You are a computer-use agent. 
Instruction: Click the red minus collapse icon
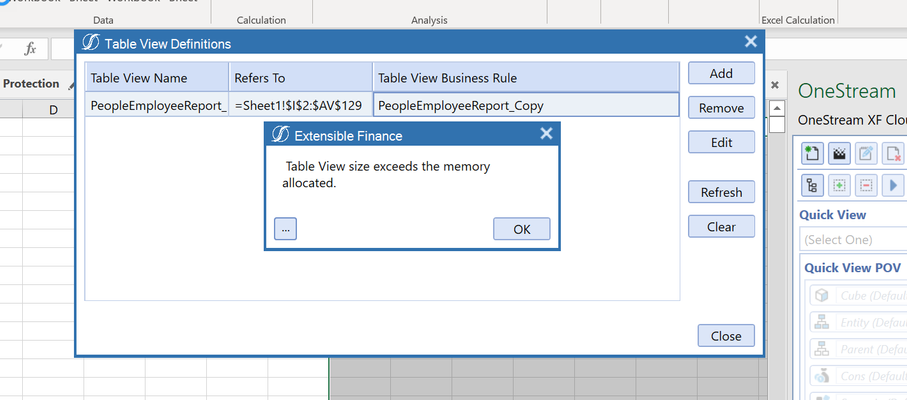point(866,186)
